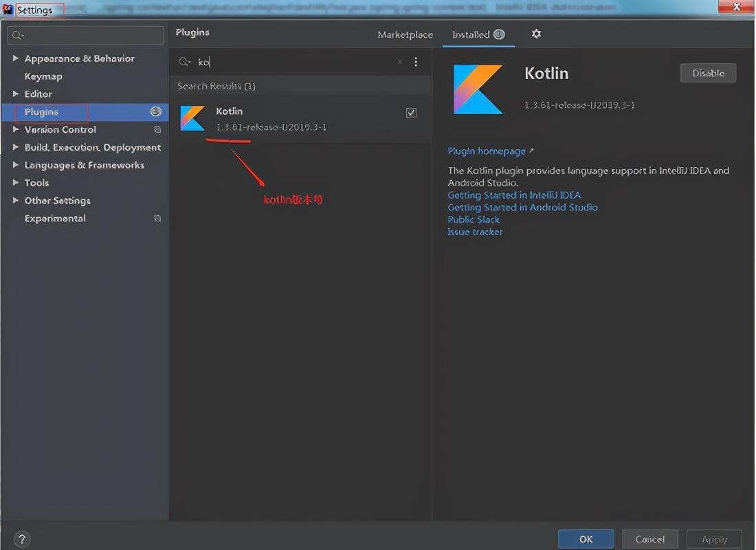Click the settings search magnifier icon
Viewport: 756px width, 550px height.
pyautogui.click(x=17, y=35)
